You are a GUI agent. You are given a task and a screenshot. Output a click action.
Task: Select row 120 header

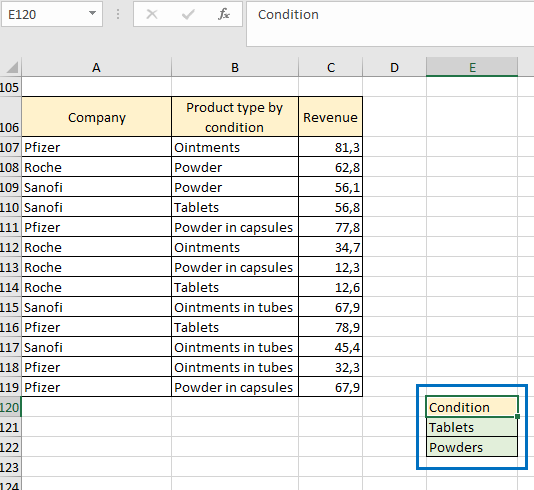coord(10,407)
